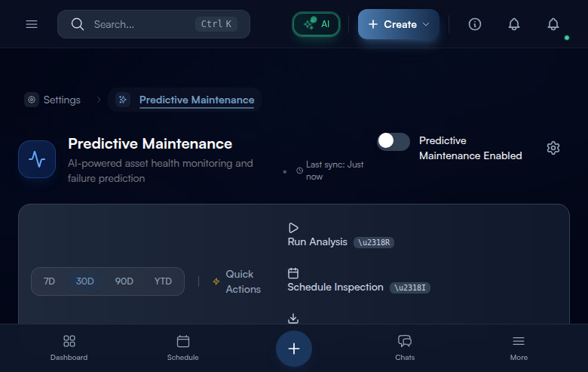Select the 7D time range
This screenshot has width=588, height=372.
pos(49,281)
